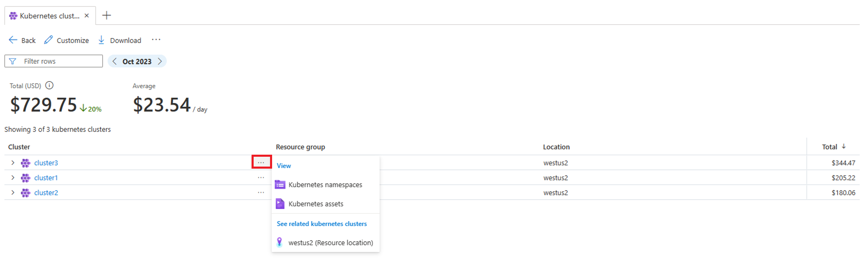The height and width of the screenshot is (263, 868).
Task: Expand the cluster2 row
Action: pyautogui.click(x=13, y=192)
